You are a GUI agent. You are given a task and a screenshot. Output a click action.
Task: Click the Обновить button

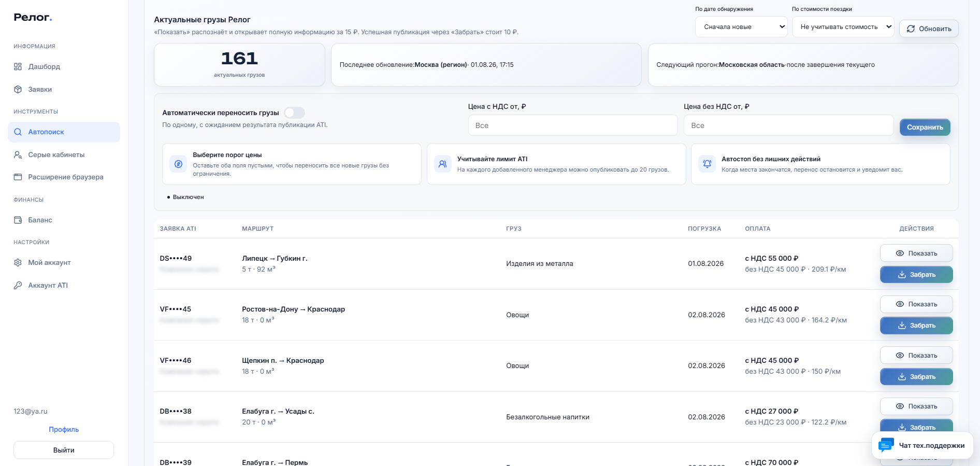(929, 29)
